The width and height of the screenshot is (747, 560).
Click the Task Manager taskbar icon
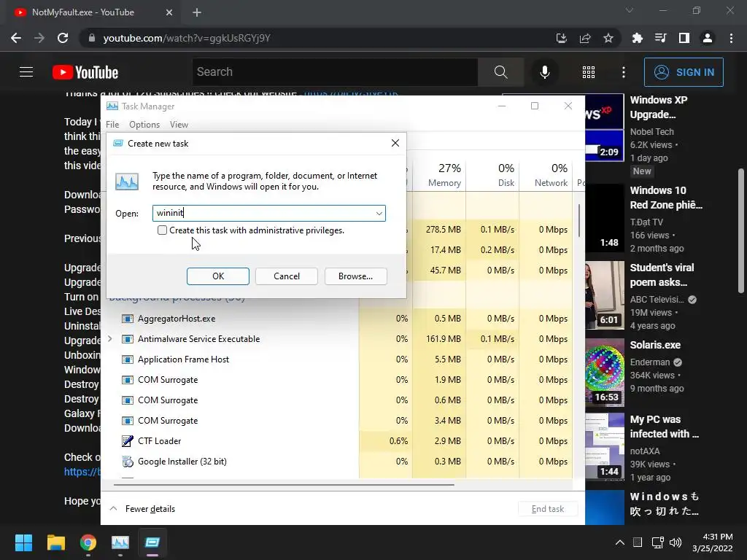pyautogui.click(x=120, y=542)
